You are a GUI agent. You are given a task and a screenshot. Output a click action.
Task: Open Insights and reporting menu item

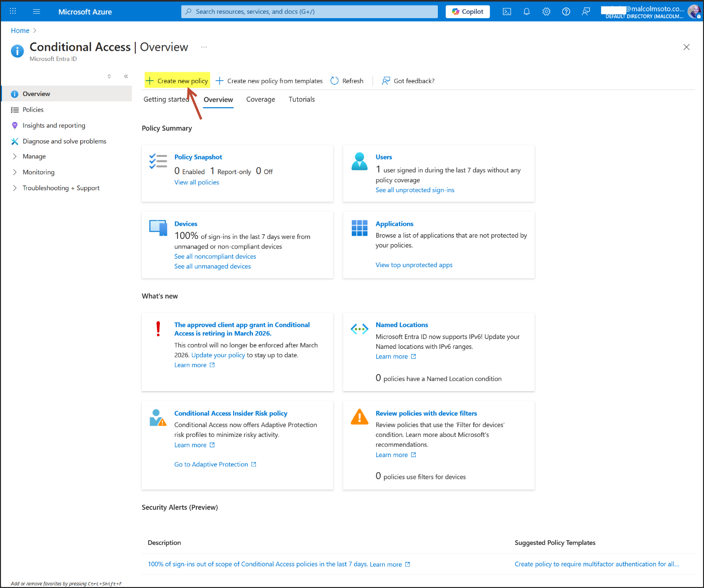click(54, 125)
